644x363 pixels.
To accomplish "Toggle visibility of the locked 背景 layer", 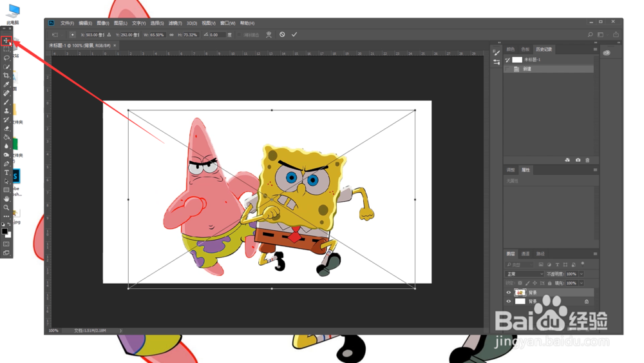I will (x=509, y=301).
